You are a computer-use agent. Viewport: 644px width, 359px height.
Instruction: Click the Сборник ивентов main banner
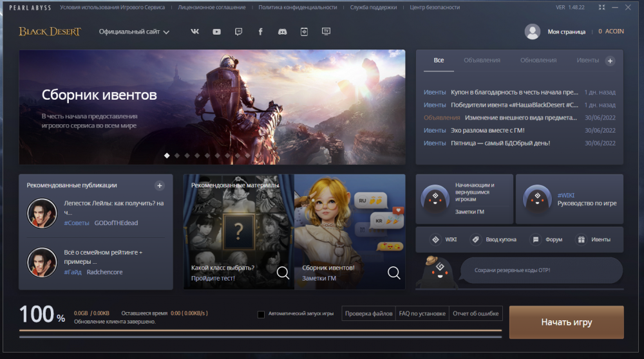[212, 107]
